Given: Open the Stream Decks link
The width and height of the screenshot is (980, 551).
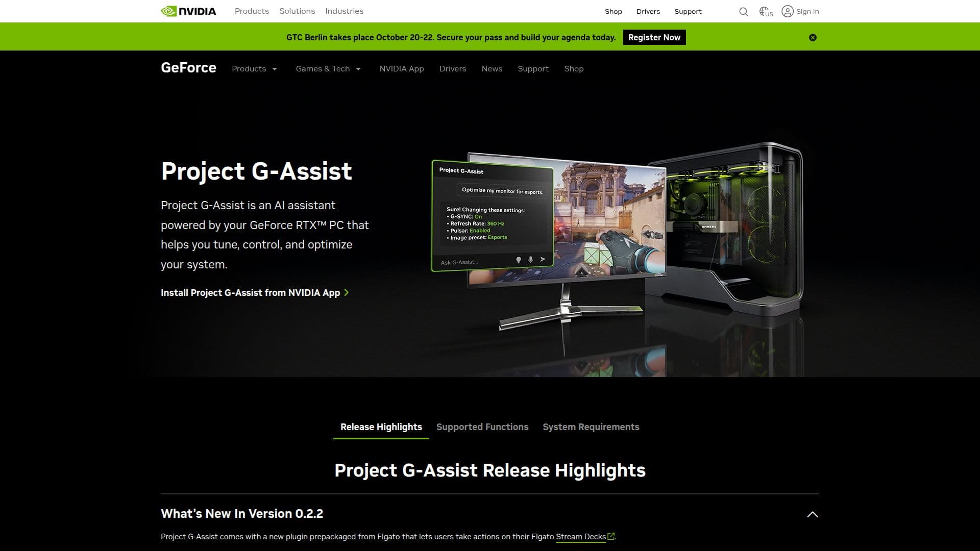Looking at the screenshot, I should click(581, 537).
